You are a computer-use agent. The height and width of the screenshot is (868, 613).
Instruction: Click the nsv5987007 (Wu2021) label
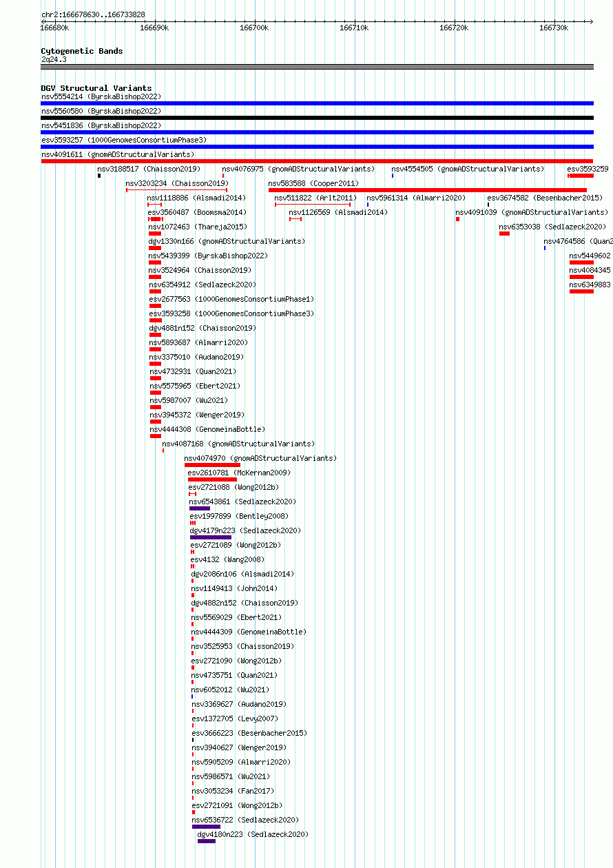click(189, 400)
